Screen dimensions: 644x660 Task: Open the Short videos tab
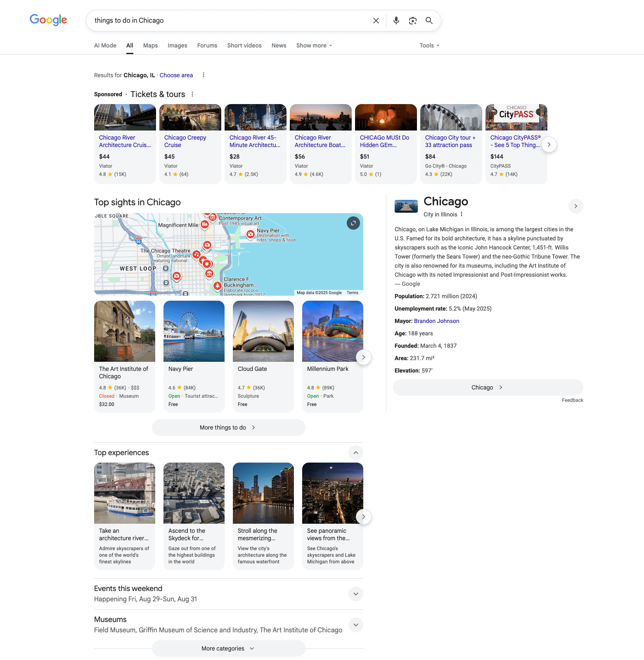(x=244, y=45)
